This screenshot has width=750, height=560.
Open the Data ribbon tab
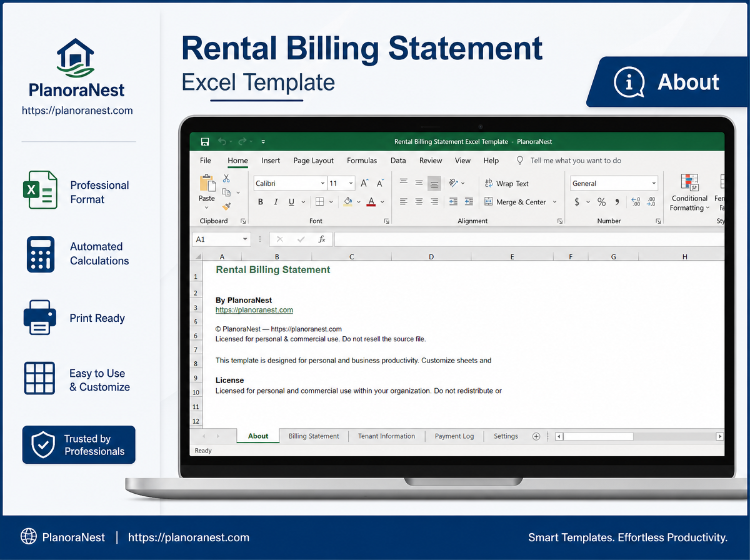click(x=398, y=161)
